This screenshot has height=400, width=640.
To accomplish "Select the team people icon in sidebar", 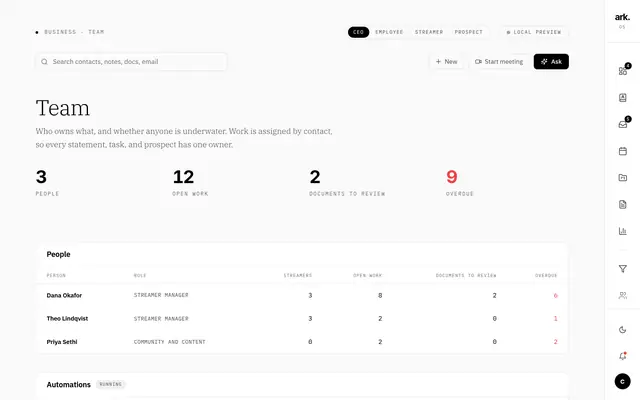I will click(x=622, y=295).
